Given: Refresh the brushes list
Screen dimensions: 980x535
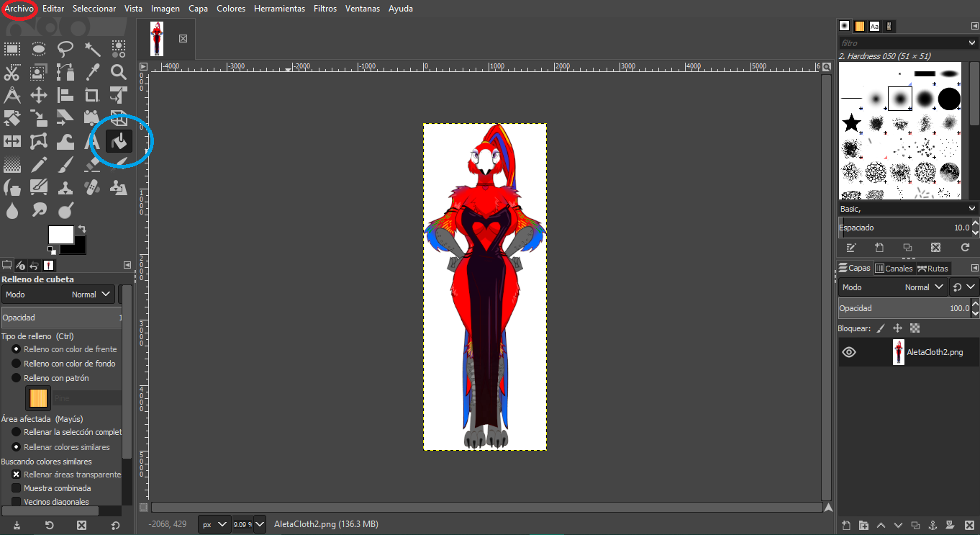Looking at the screenshot, I should (x=965, y=247).
